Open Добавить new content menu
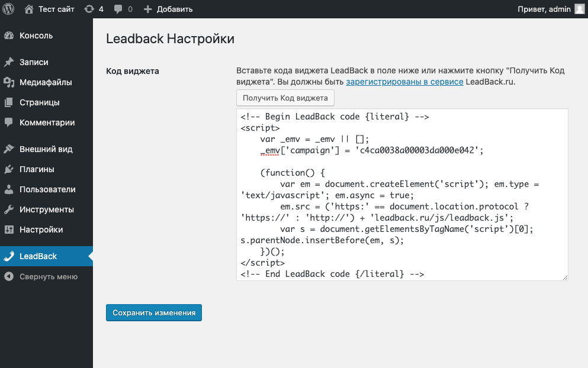Viewport: 588px width, 368px height. (175, 9)
